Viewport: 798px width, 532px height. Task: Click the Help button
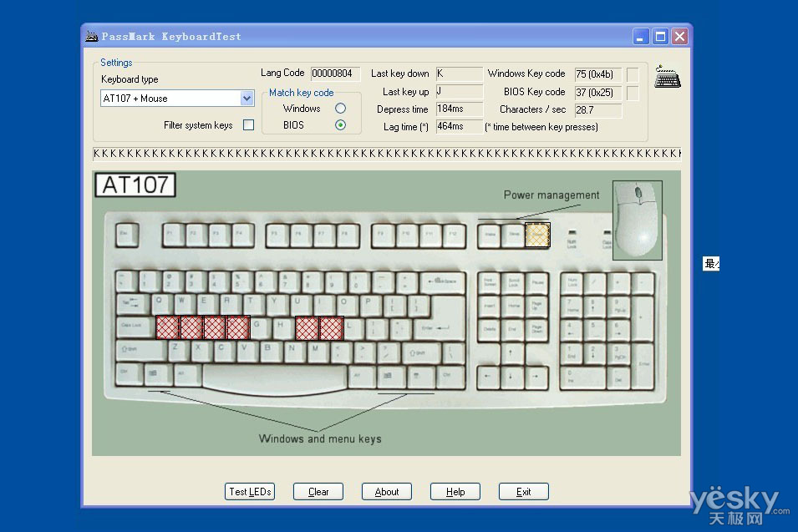coord(455,492)
